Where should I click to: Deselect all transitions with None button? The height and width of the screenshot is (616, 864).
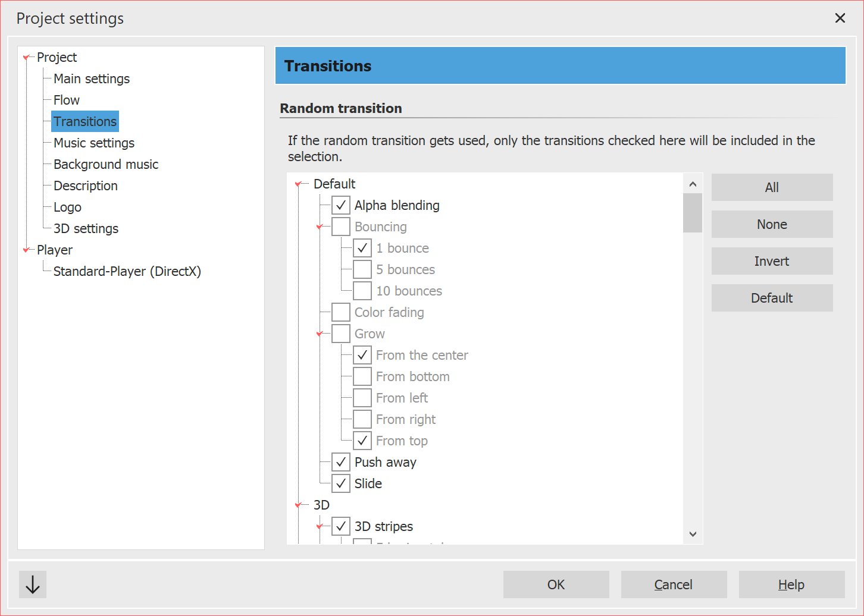coord(772,224)
